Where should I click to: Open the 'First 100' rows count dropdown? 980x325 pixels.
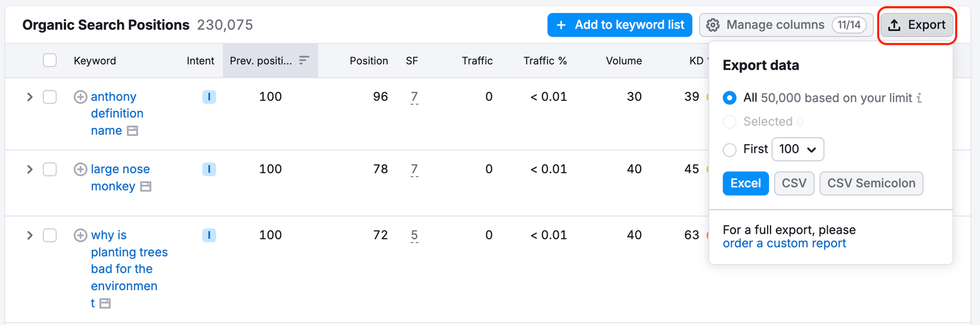click(x=797, y=149)
